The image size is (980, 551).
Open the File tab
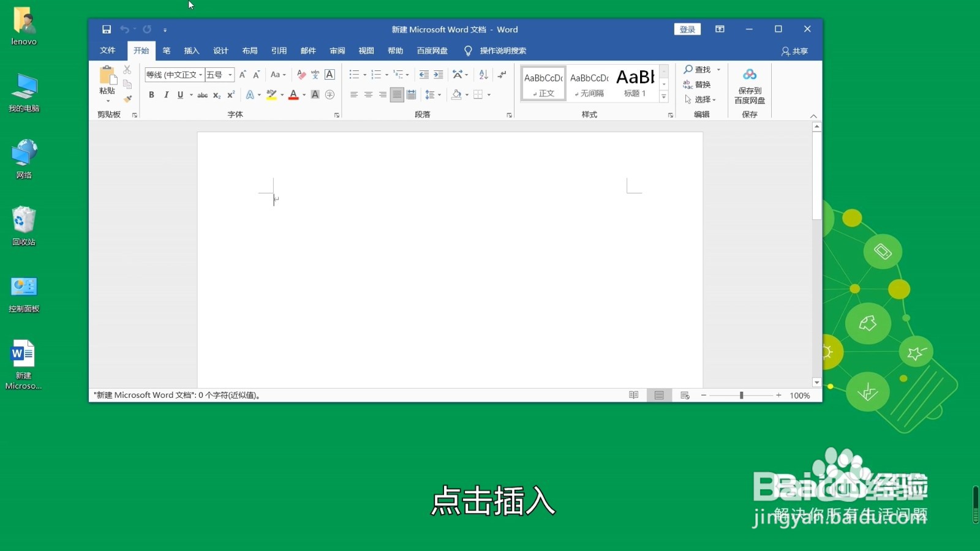(x=108, y=51)
